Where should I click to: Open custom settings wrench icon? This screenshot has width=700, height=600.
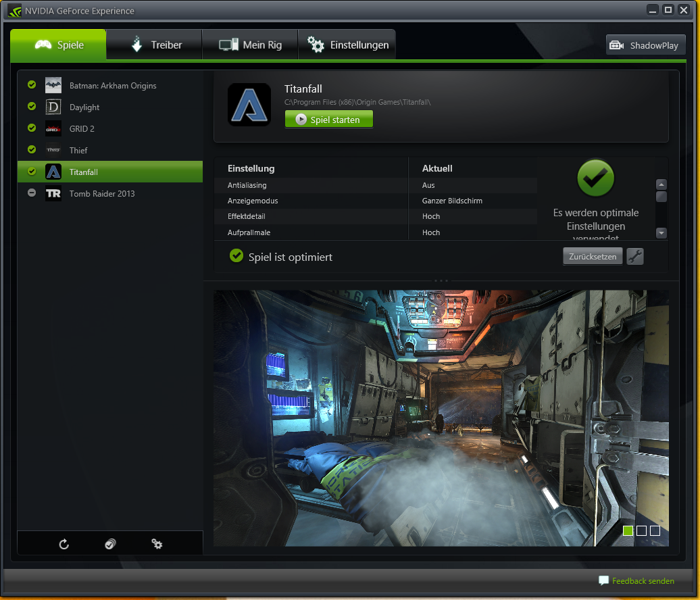[x=635, y=257]
